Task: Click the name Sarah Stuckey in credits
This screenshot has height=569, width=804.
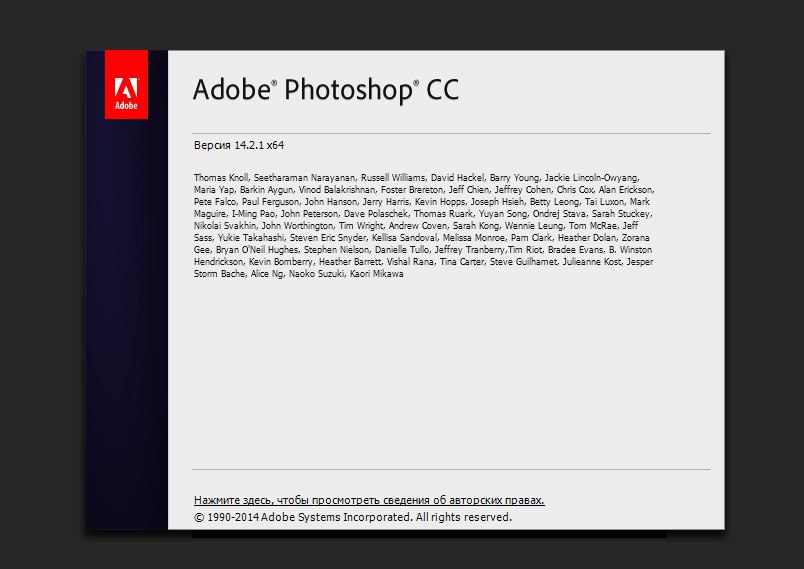Action: click(x=620, y=214)
